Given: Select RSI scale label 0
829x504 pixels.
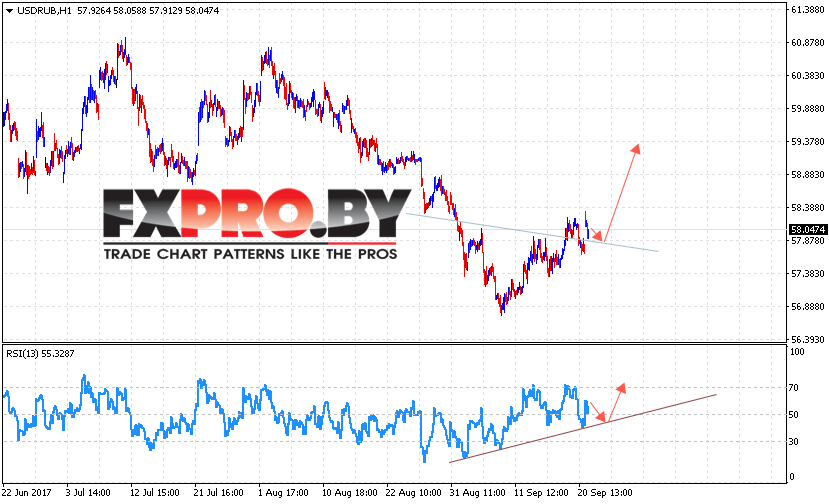Looking at the screenshot, I should point(791,476).
